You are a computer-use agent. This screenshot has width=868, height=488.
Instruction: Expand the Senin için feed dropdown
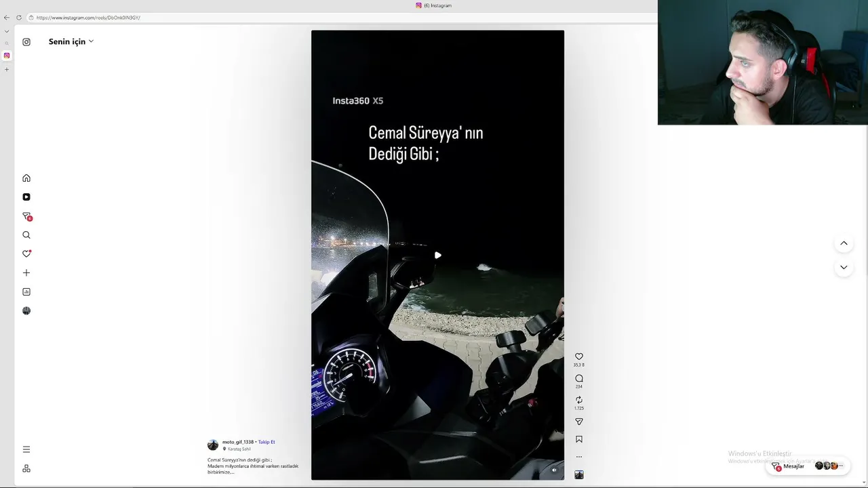[71, 42]
